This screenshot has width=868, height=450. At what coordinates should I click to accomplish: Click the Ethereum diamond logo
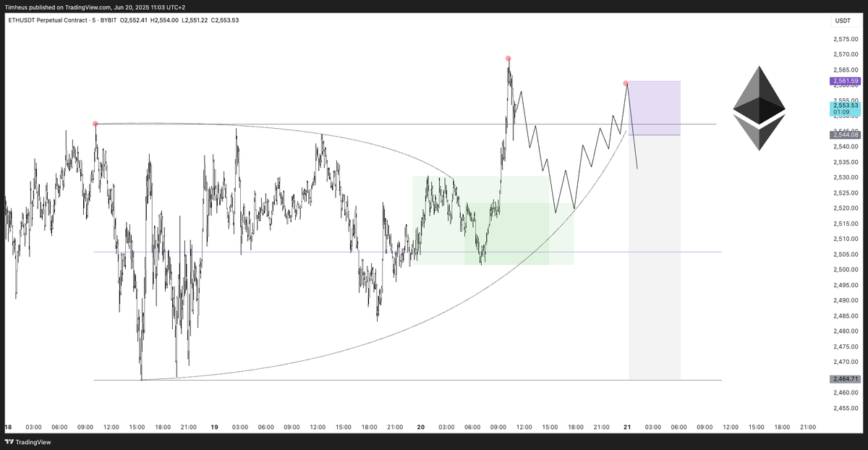pyautogui.click(x=759, y=109)
